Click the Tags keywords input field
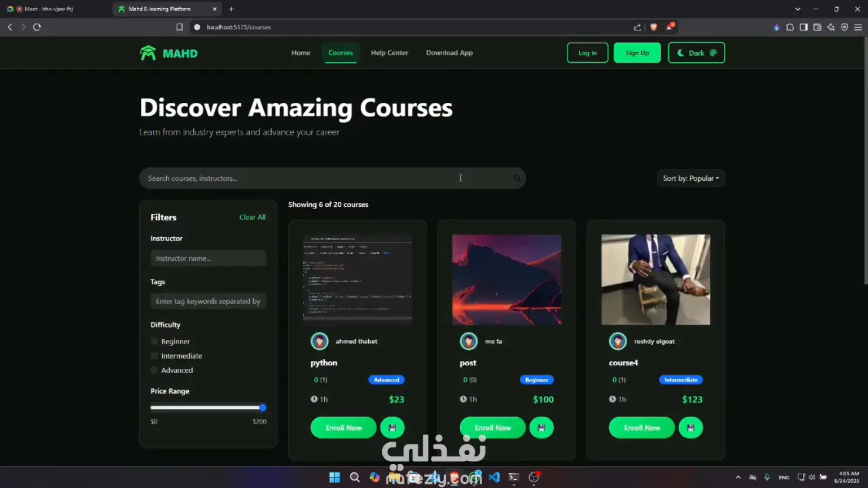The width and height of the screenshot is (868, 488). coord(208,301)
